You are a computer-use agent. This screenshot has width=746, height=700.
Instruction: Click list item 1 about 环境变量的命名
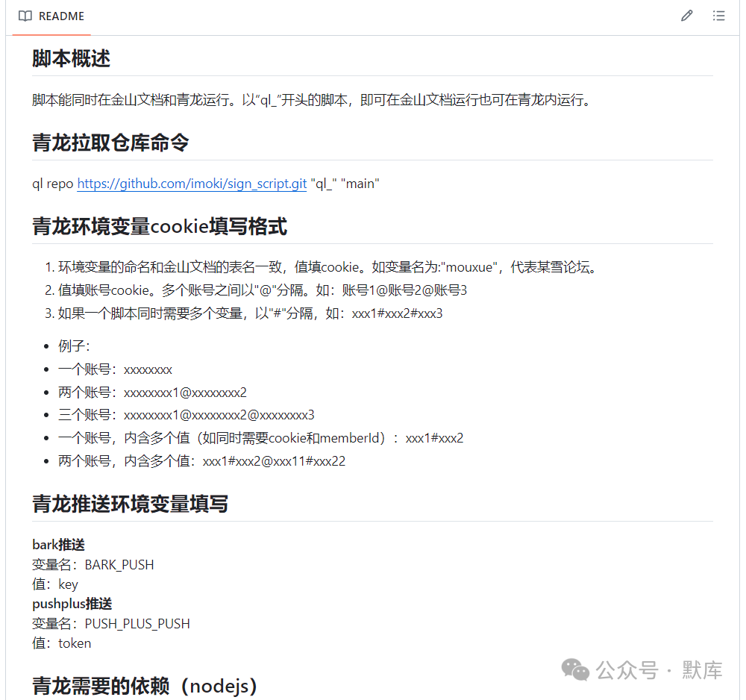(x=327, y=267)
